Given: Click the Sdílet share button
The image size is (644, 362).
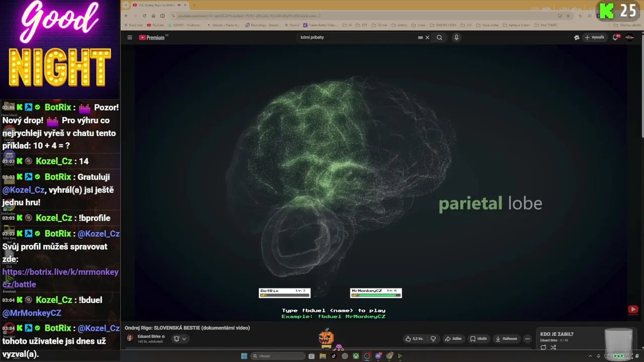Looking at the screenshot, I should (x=453, y=339).
